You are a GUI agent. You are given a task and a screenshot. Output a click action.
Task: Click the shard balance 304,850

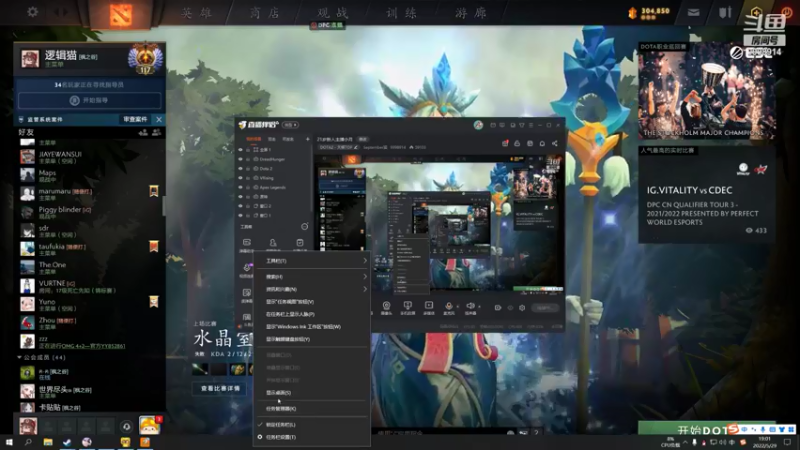click(x=655, y=11)
